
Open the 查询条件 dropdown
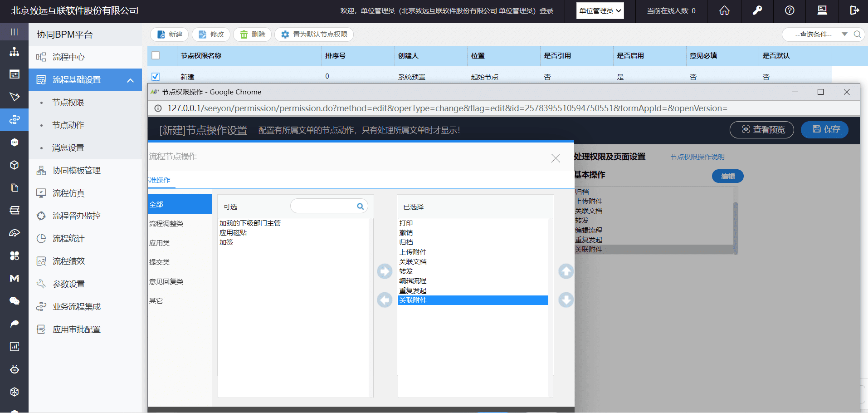pyautogui.click(x=844, y=34)
